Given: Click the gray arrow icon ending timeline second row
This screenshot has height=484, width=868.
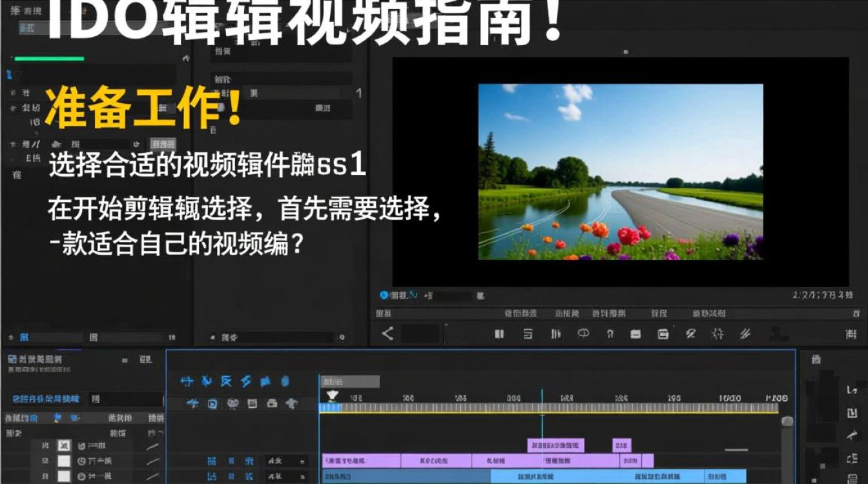Looking at the screenshot, I should tap(292, 404).
